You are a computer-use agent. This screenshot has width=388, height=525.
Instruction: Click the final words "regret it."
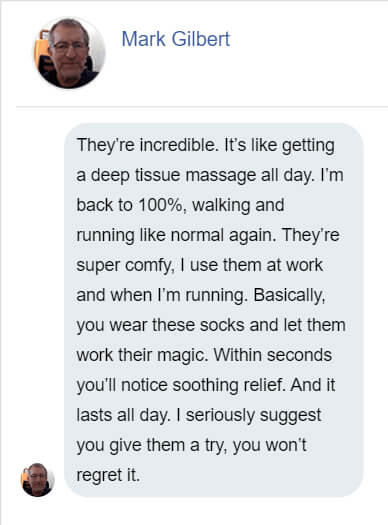point(108,475)
